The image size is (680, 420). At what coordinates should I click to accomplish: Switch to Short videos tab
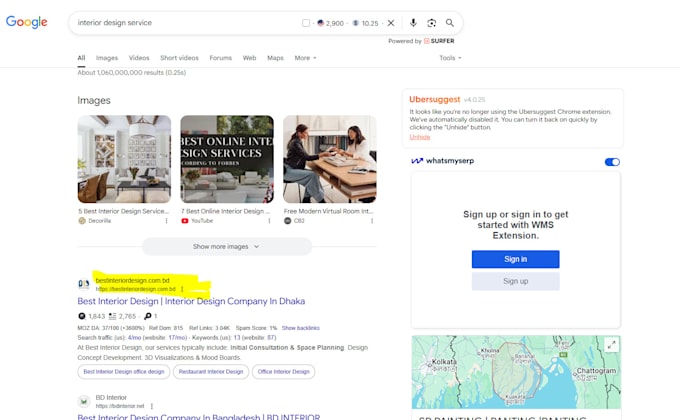coord(179,58)
